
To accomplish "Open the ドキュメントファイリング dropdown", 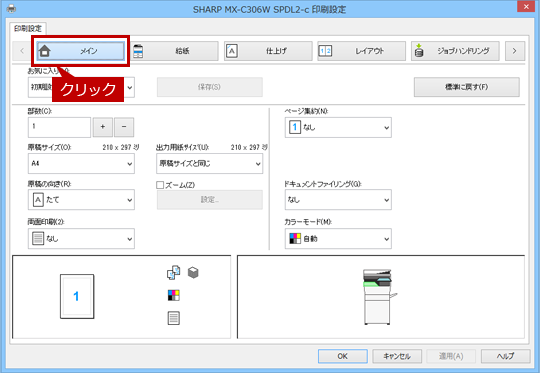I will [x=338, y=200].
